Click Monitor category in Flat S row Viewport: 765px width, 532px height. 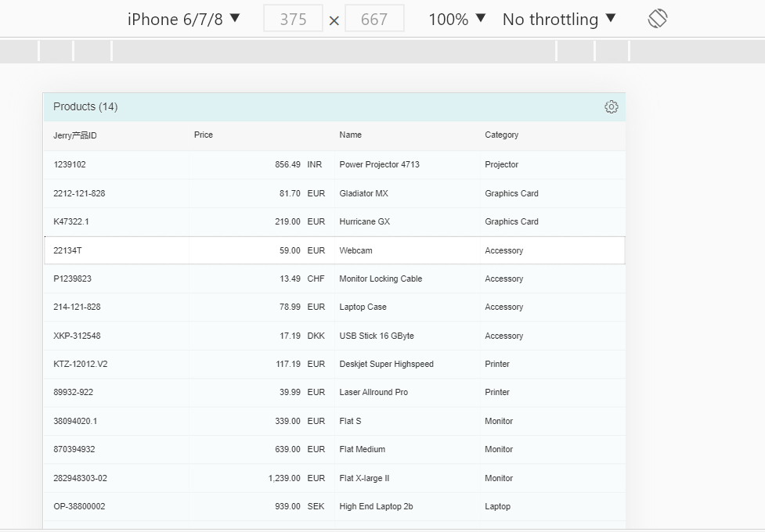pyautogui.click(x=499, y=422)
